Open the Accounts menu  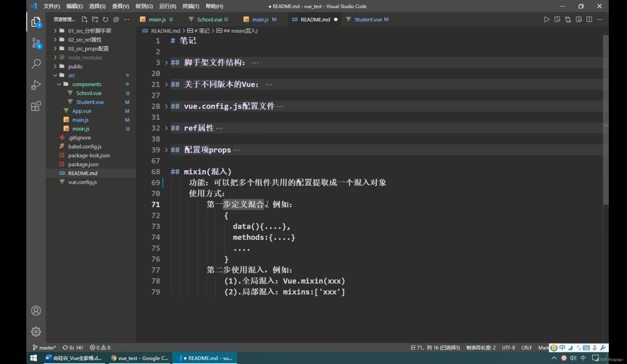coord(36,311)
